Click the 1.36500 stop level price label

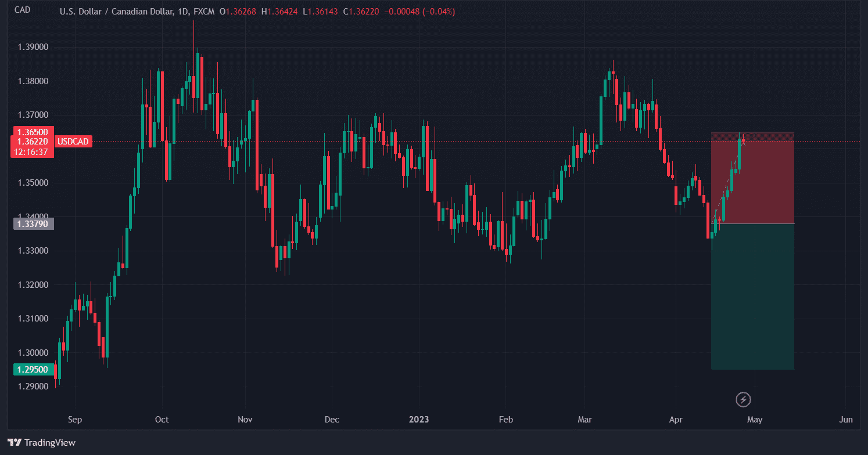[32, 132]
